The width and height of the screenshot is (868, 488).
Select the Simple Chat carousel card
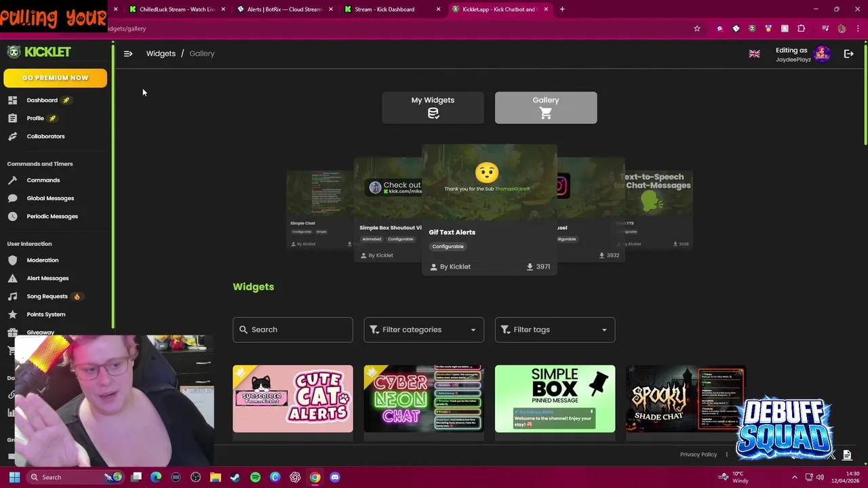(319, 209)
